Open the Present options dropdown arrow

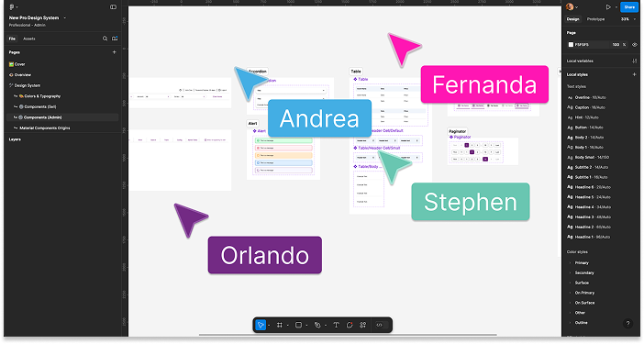616,7
